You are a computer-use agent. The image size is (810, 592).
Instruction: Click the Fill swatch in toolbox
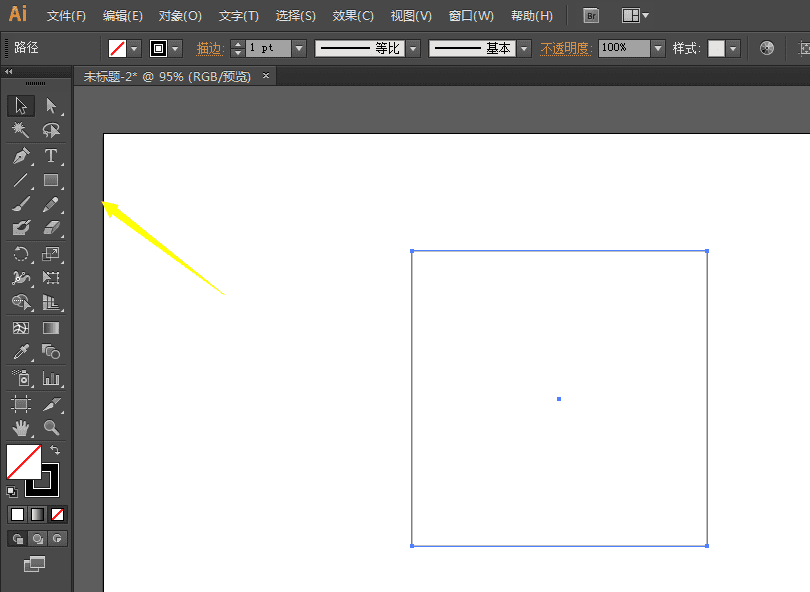[x=23, y=462]
